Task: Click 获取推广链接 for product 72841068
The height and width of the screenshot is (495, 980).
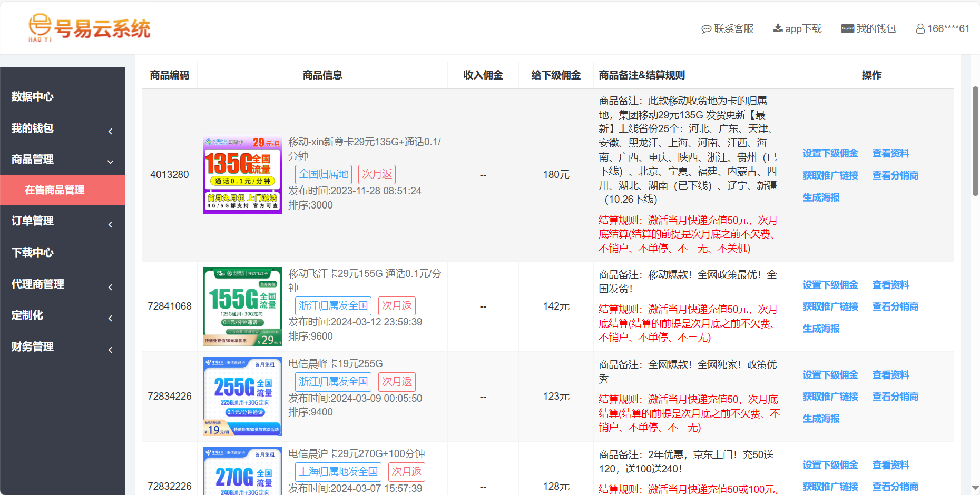Action: (x=830, y=306)
